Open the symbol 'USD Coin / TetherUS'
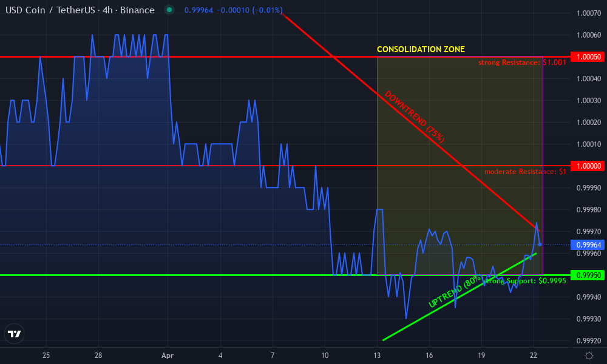This screenshot has height=364, width=607. (x=52, y=10)
